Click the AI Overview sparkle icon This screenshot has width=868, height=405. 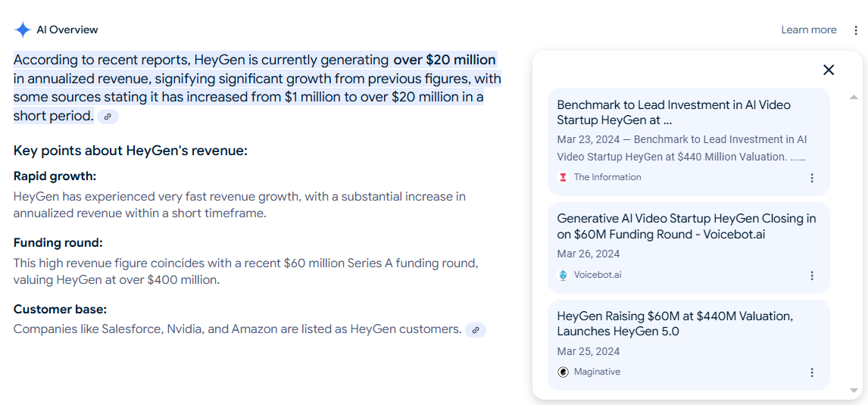pyautogui.click(x=22, y=30)
